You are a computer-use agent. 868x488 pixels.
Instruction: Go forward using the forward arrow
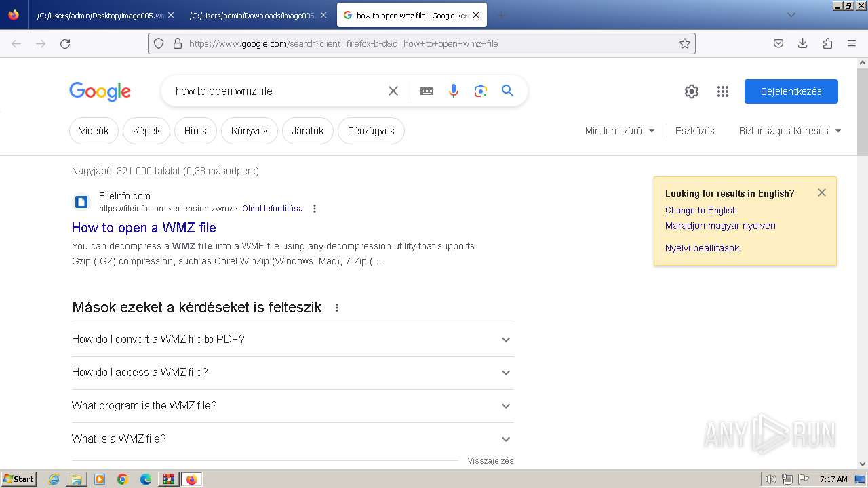(41, 43)
